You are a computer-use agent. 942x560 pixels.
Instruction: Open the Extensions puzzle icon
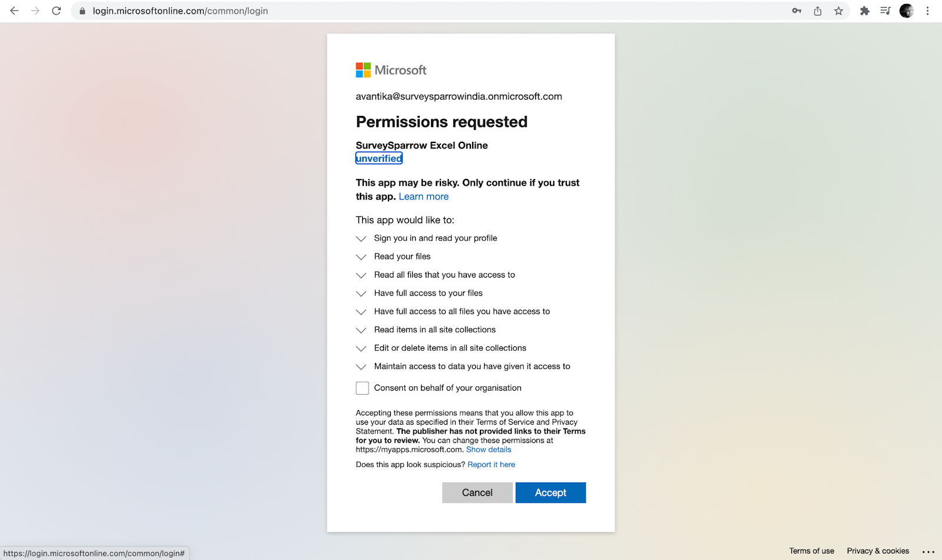coord(864,11)
